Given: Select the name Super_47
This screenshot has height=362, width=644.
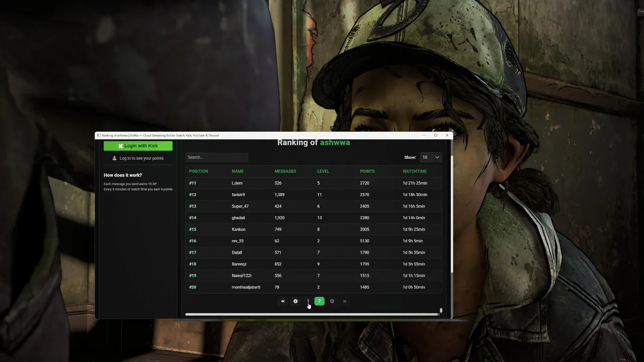Looking at the screenshot, I should [x=240, y=206].
